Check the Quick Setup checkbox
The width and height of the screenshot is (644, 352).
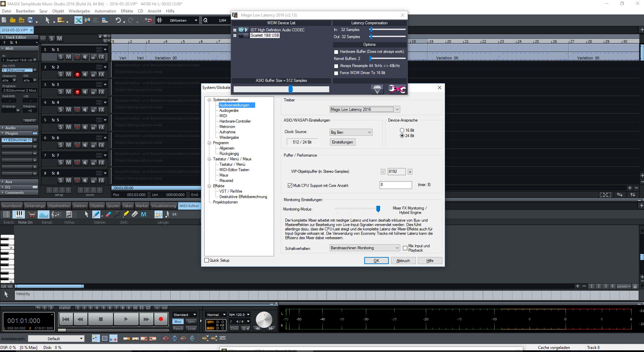[x=207, y=260]
